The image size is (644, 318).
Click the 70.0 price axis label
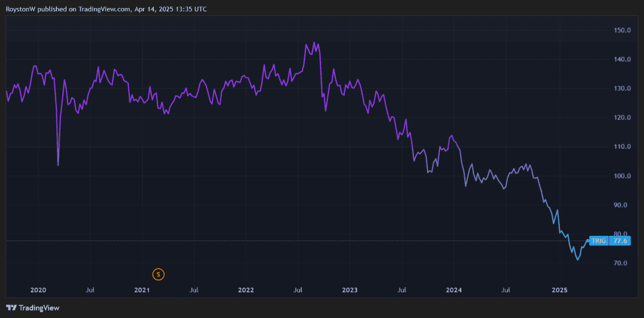(622, 263)
